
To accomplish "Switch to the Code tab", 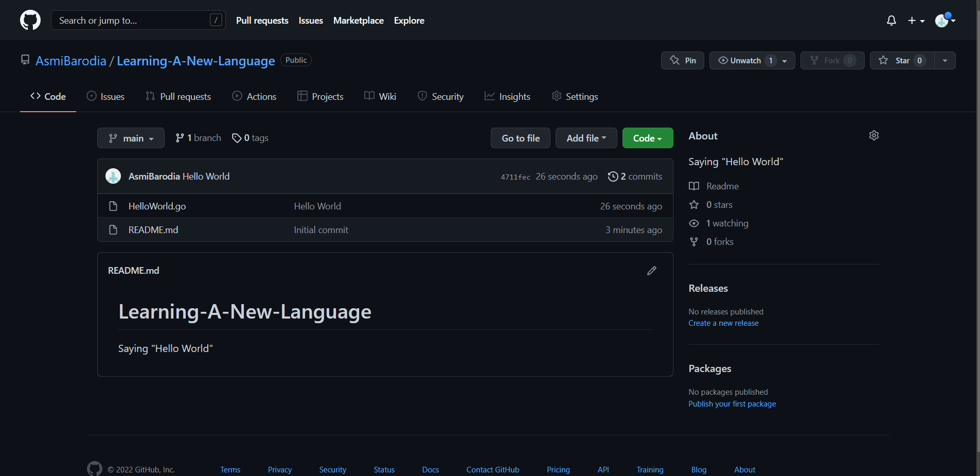I will pos(48,97).
